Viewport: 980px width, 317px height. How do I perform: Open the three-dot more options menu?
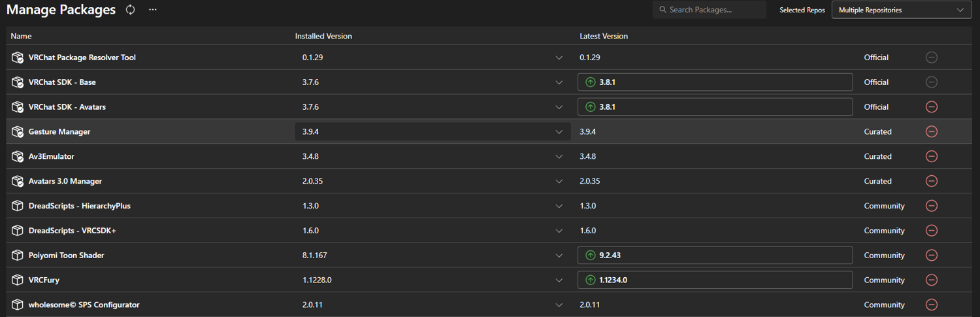[153, 10]
